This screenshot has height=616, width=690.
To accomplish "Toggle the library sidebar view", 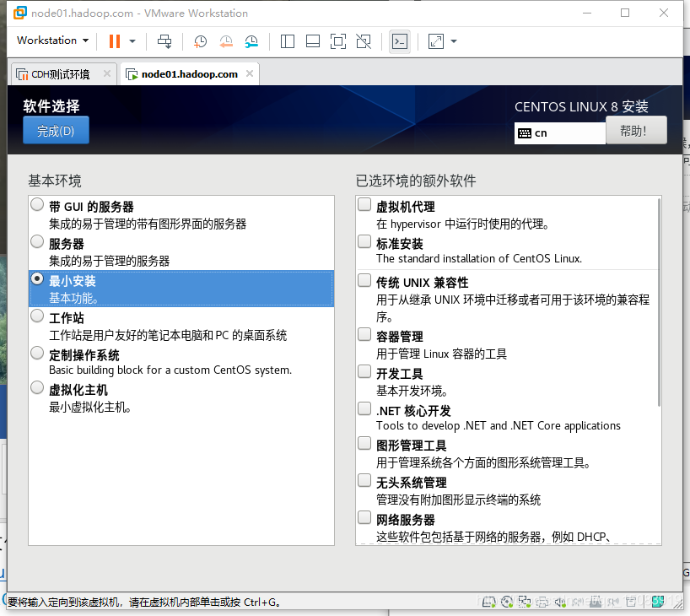I will pyautogui.click(x=288, y=41).
